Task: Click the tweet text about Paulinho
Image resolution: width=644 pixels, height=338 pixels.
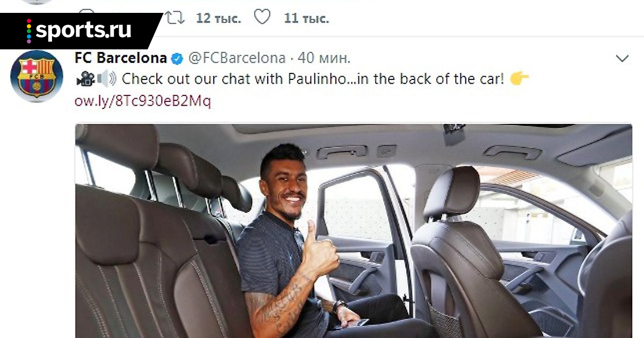Action: 313,79
